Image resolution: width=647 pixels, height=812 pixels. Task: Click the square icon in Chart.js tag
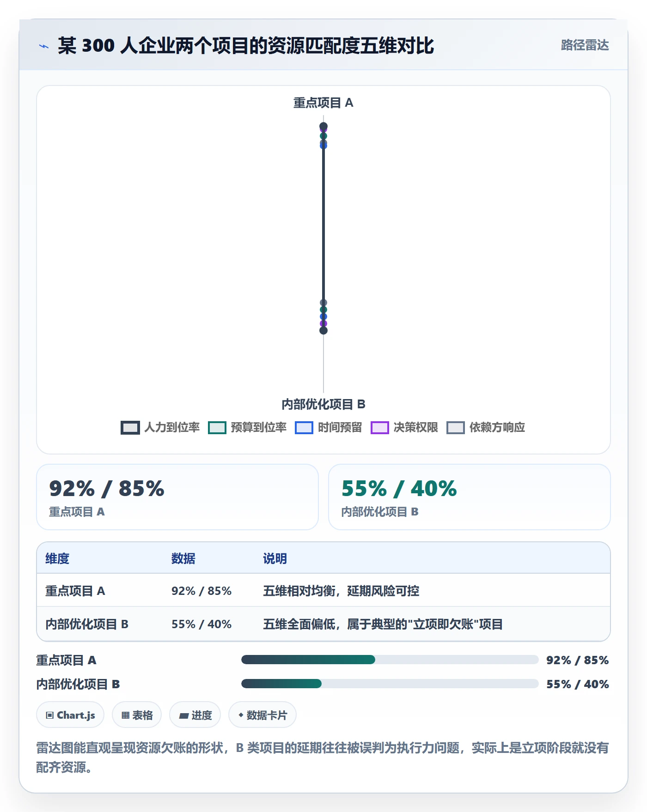tap(50, 715)
